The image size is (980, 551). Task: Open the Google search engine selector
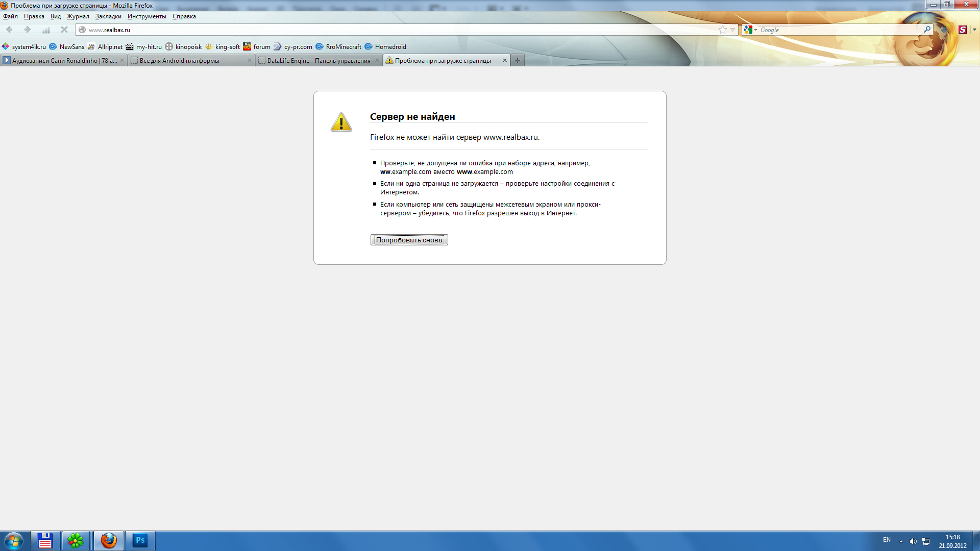[750, 30]
